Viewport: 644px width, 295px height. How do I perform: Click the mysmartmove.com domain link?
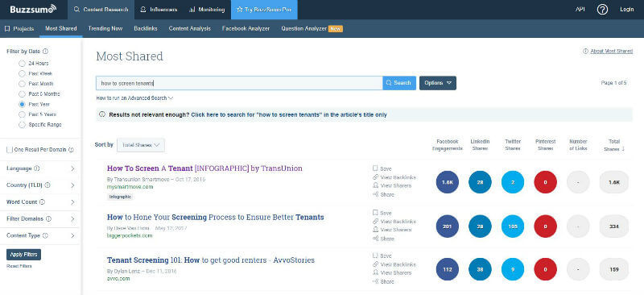tap(130, 187)
